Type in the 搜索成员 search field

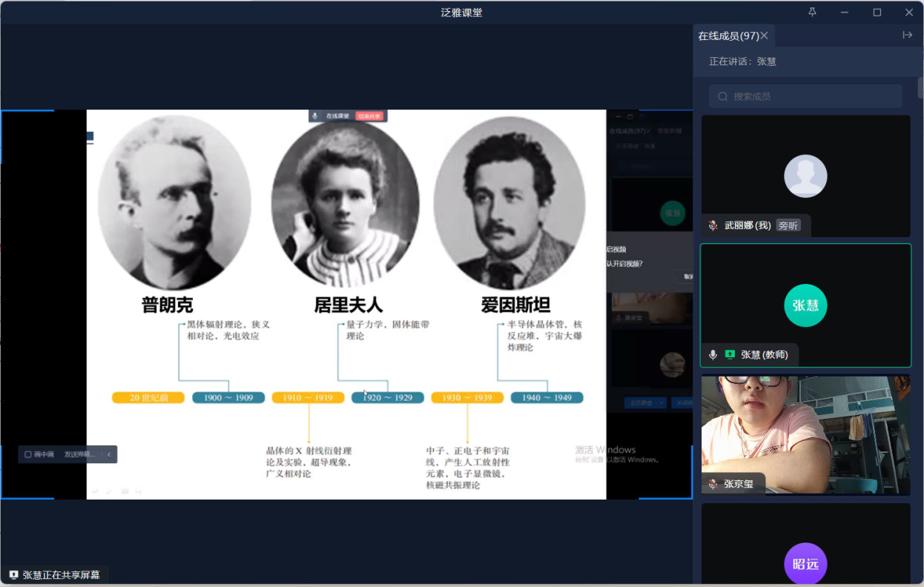[812, 96]
